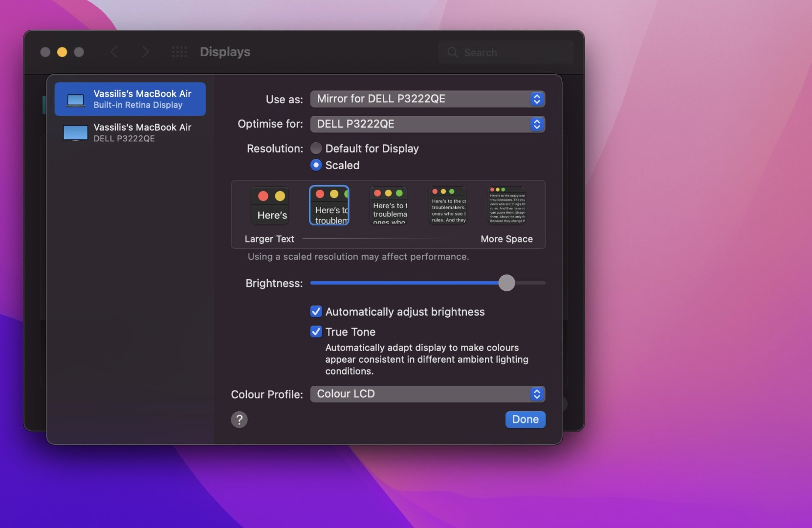Viewport: 812px width, 528px height.
Task: Click the Done button
Action: 526,419
